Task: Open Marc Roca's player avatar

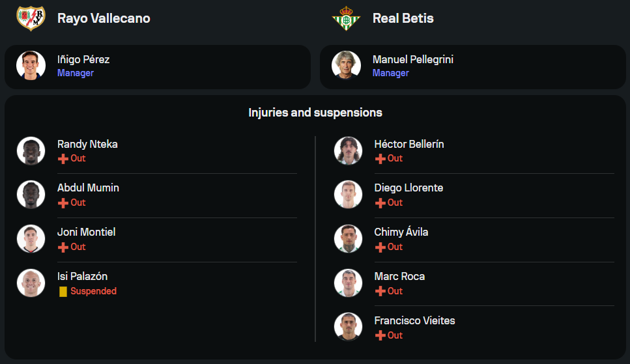Action: tap(348, 283)
